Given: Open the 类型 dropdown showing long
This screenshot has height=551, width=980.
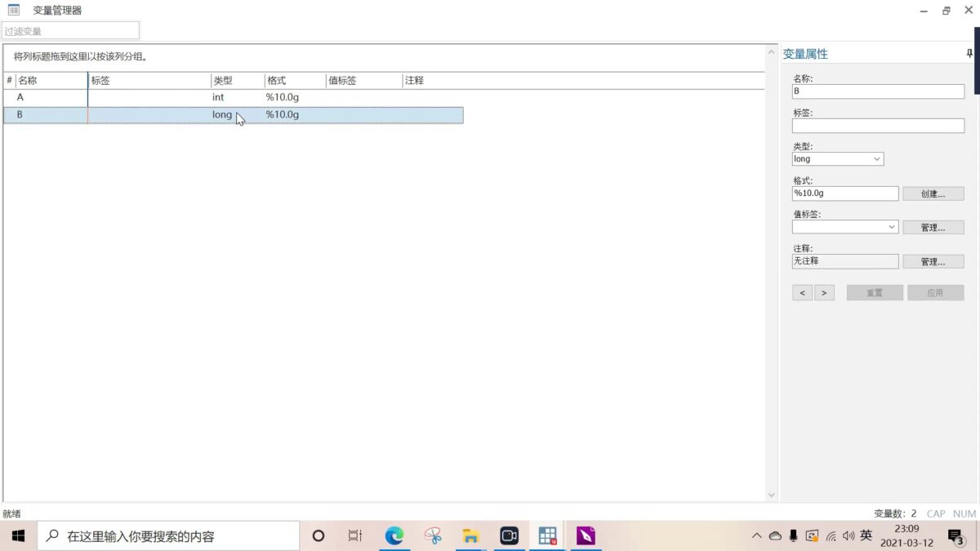Looking at the screenshot, I should click(x=838, y=159).
